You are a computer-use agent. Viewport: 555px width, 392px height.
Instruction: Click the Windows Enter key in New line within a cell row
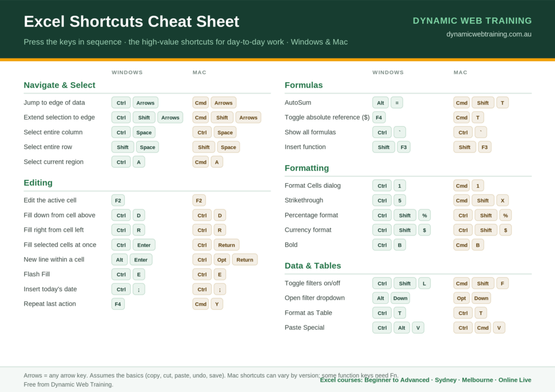tap(141, 260)
